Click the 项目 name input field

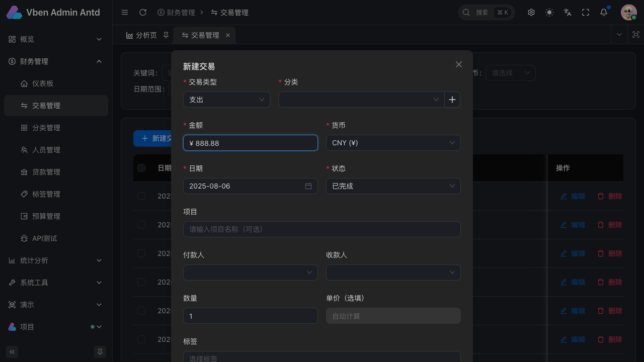coord(322,229)
